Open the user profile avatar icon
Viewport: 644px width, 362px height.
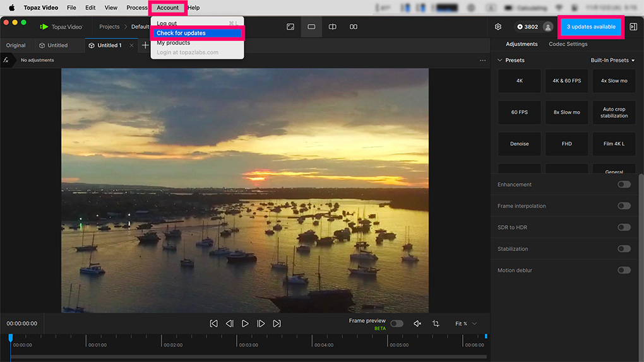click(547, 27)
